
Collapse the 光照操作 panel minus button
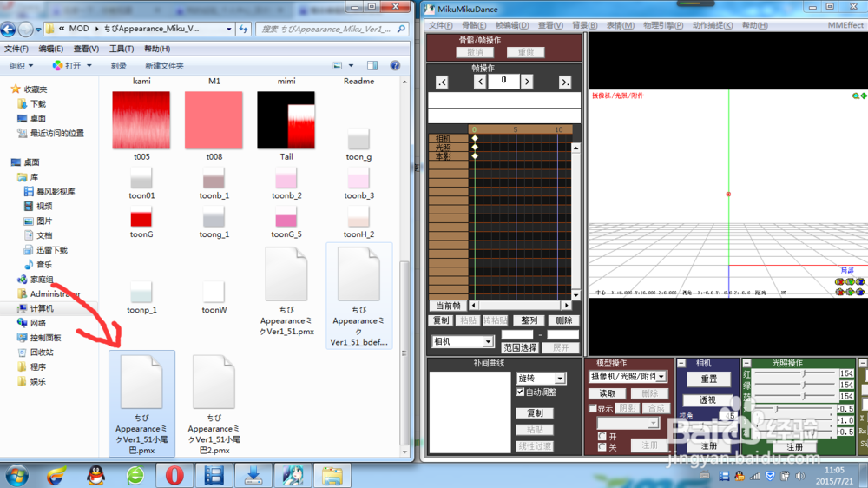746,363
